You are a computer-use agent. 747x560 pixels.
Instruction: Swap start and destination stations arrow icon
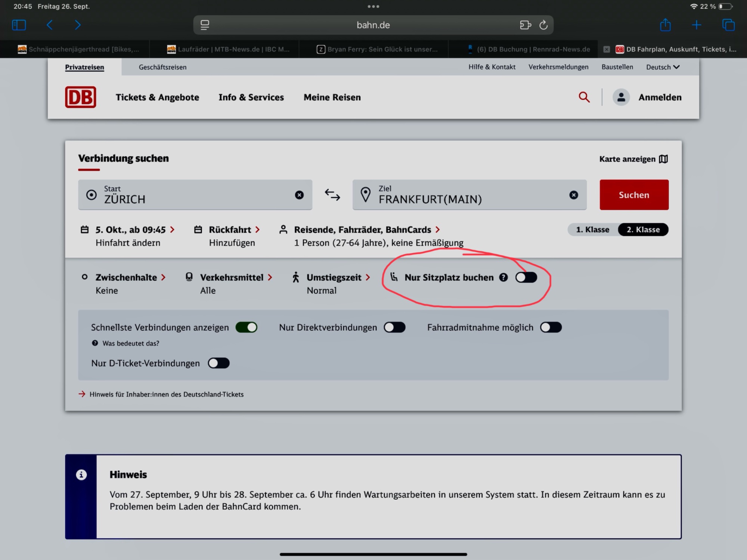[332, 195]
